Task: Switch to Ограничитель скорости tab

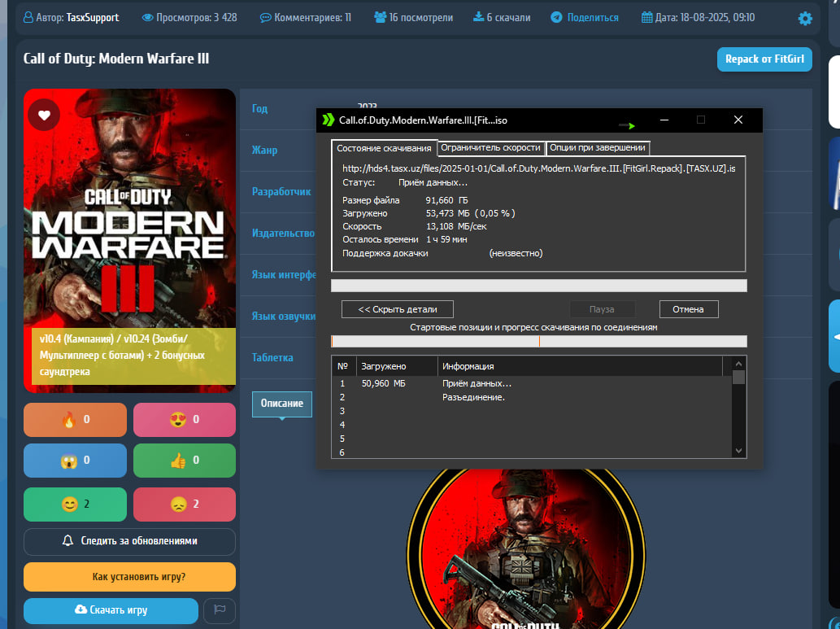Action: pos(490,147)
